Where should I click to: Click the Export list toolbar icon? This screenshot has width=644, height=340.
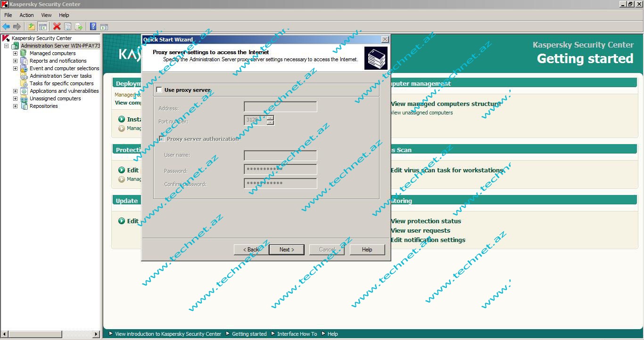(79, 27)
